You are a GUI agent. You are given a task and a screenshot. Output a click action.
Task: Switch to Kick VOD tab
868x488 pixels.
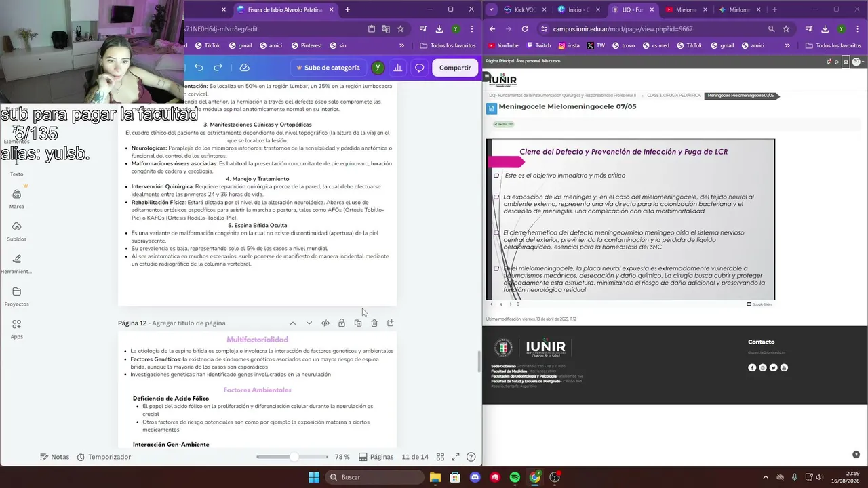(525, 9)
